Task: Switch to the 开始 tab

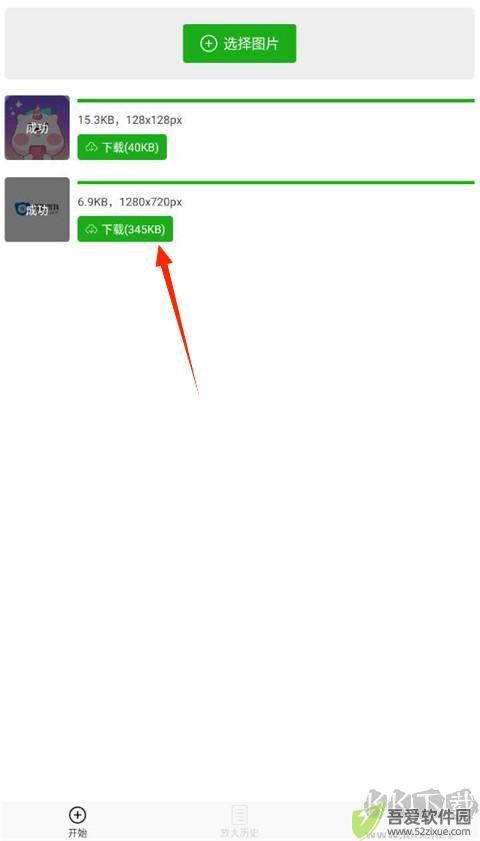Action: (77, 822)
